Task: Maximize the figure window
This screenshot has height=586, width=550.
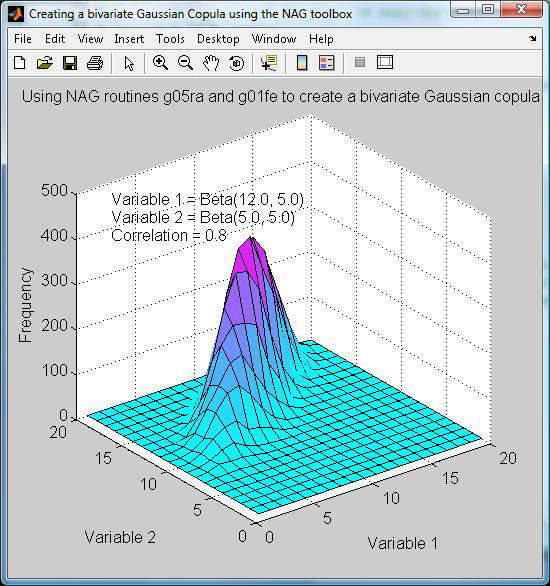Action: click(x=488, y=10)
